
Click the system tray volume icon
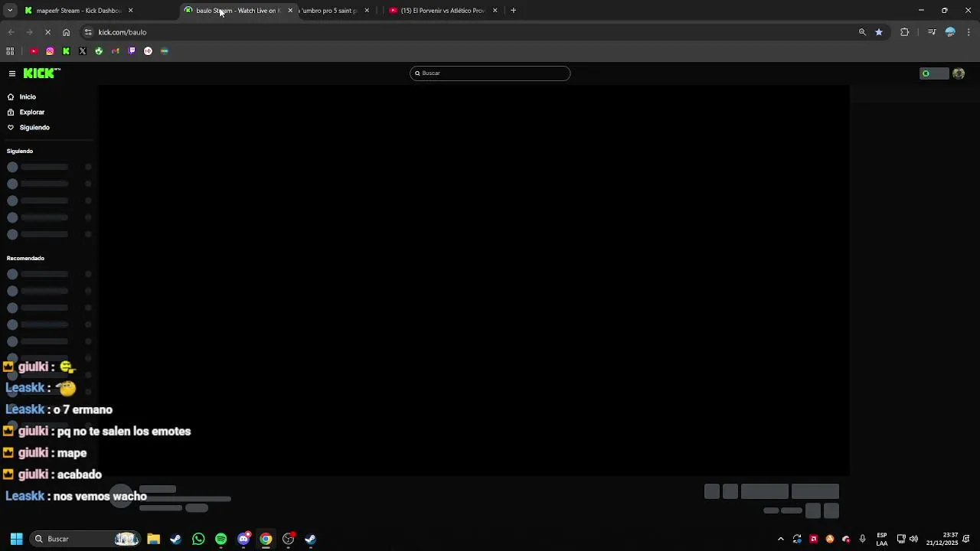(x=913, y=539)
